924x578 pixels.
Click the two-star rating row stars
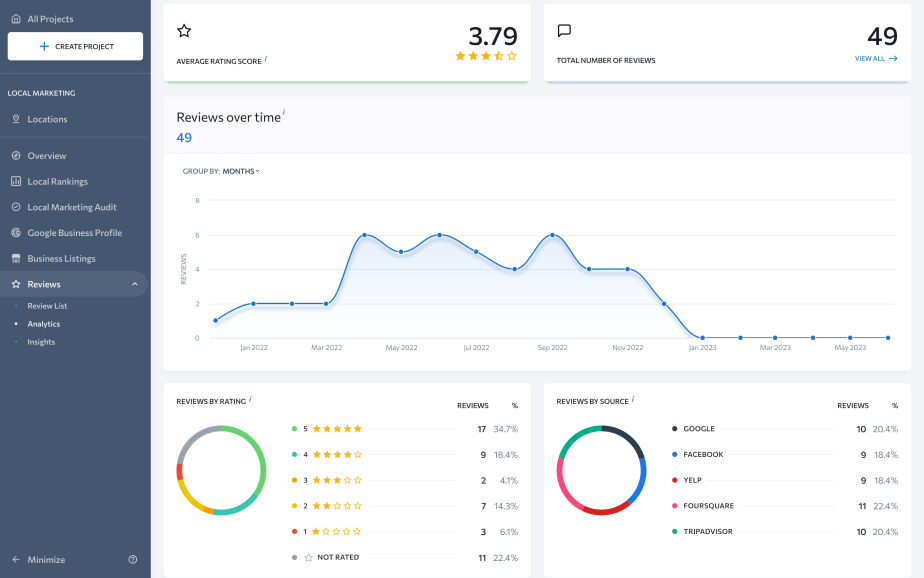click(x=337, y=506)
